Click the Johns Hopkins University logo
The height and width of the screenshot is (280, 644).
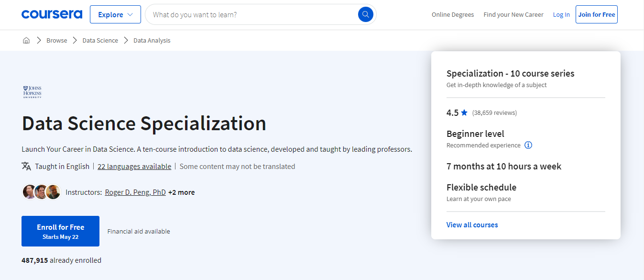(x=33, y=92)
